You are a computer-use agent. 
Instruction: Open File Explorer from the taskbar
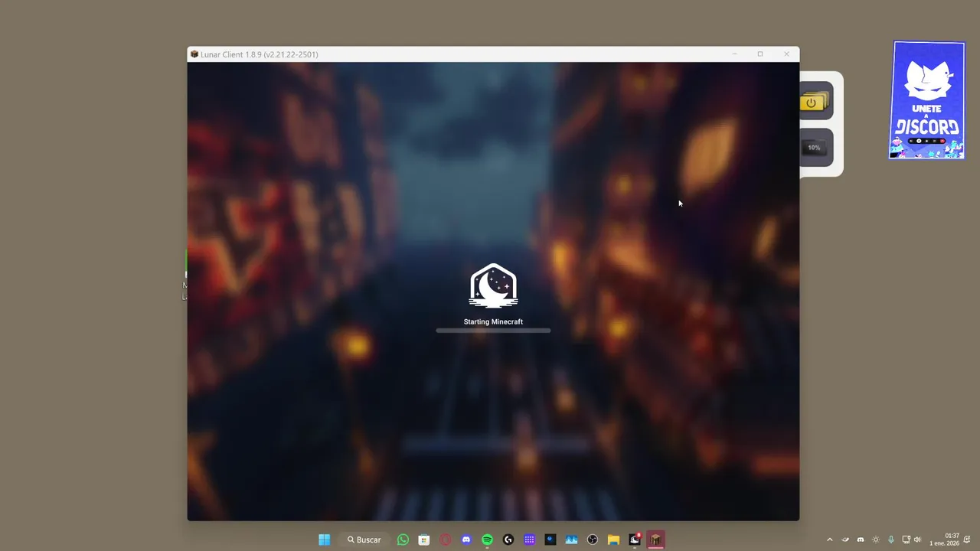pyautogui.click(x=613, y=540)
